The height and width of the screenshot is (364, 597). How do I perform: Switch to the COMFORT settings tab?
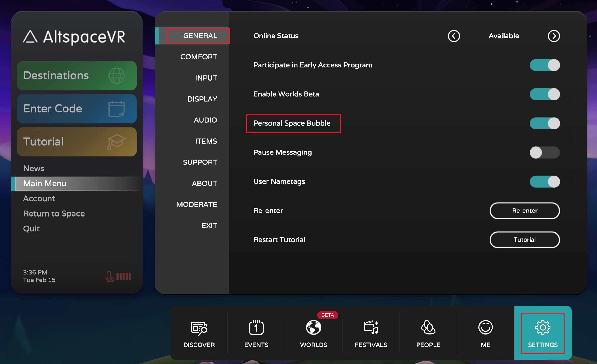(199, 57)
